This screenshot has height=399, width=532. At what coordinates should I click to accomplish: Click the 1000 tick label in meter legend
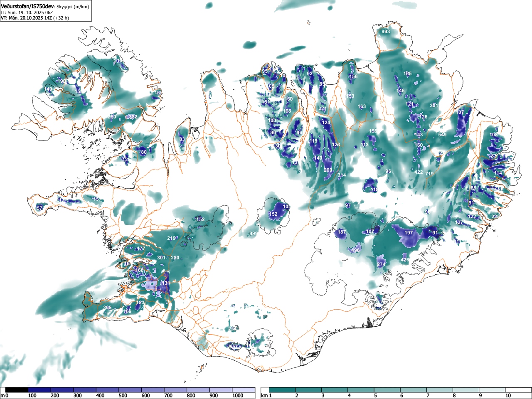(238, 396)
